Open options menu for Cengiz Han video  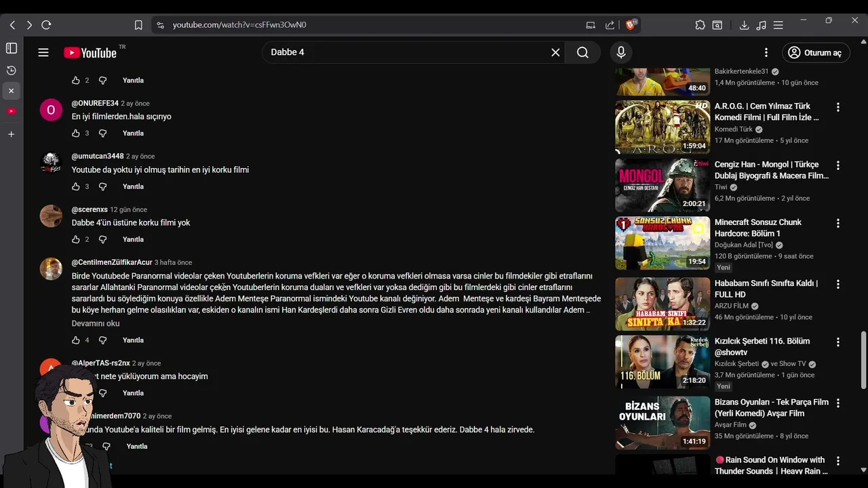coord(838,165)
